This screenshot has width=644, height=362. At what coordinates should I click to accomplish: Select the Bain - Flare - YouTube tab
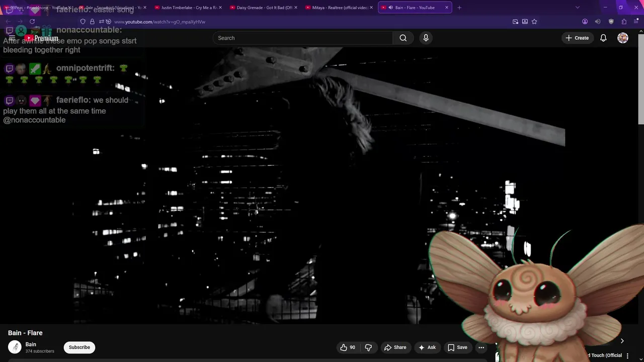(x=415, y=8)
